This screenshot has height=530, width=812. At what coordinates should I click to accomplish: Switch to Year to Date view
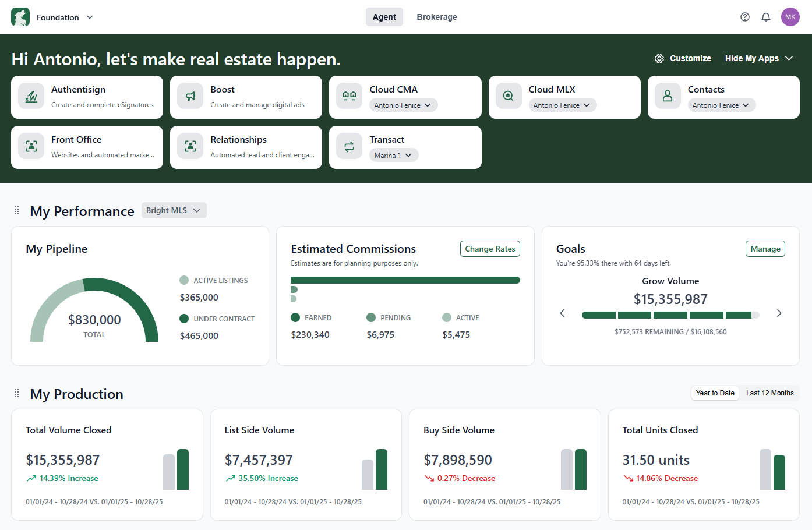[715, 393]
